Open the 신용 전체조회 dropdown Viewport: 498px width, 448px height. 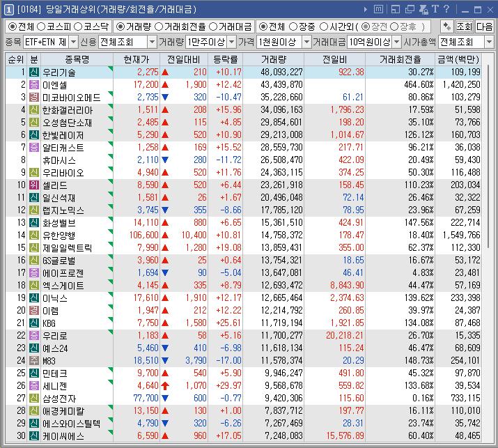(x=152, y=42)
